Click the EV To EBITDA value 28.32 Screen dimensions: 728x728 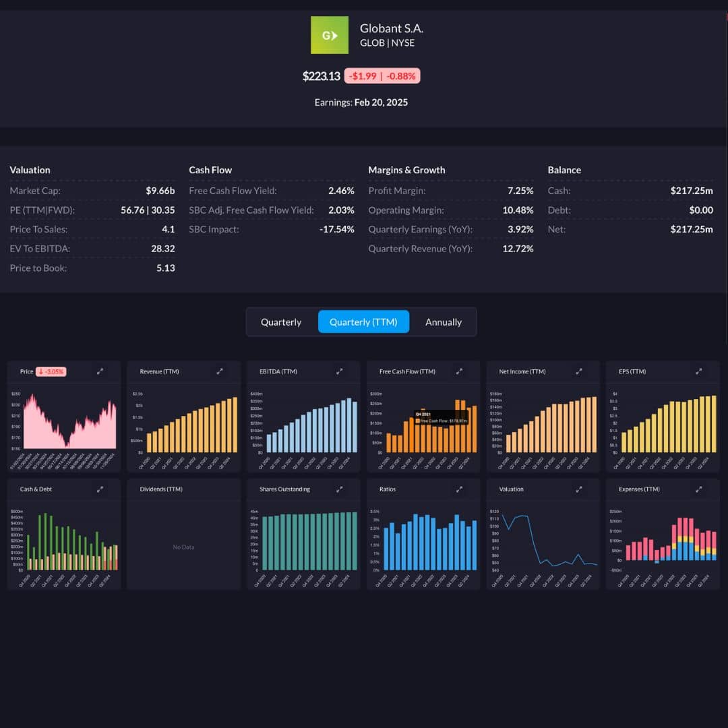163,249
